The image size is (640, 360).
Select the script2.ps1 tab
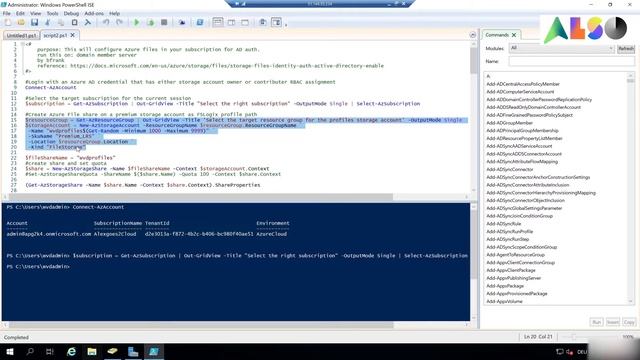click(55, 36)
